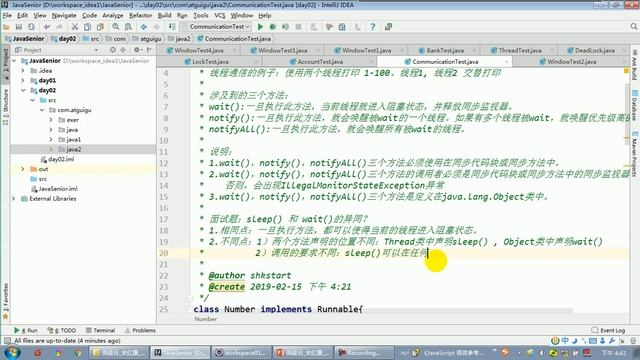The image size is (640, 360).
Task: Click the Help question mark icon
Action: [x=373, y=27]
